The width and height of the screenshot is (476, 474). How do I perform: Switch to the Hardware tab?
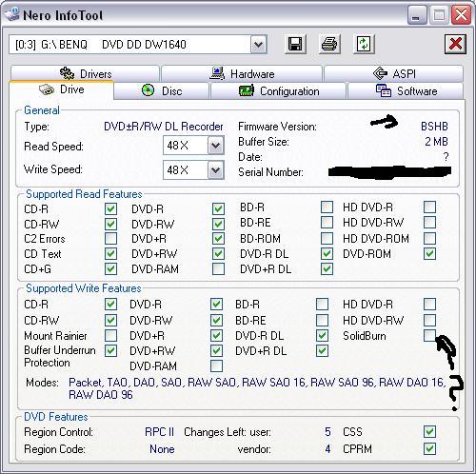[242, 73]
